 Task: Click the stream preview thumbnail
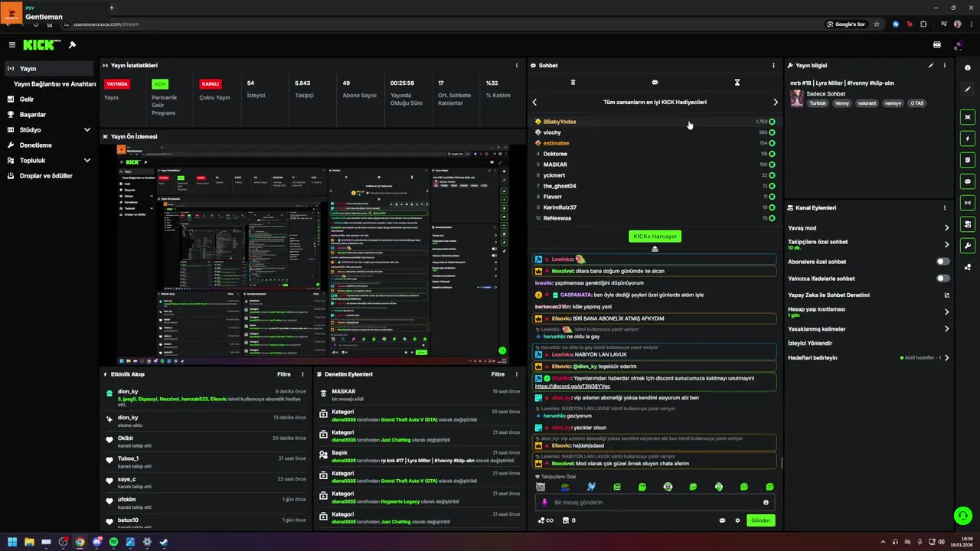[312, 255]
